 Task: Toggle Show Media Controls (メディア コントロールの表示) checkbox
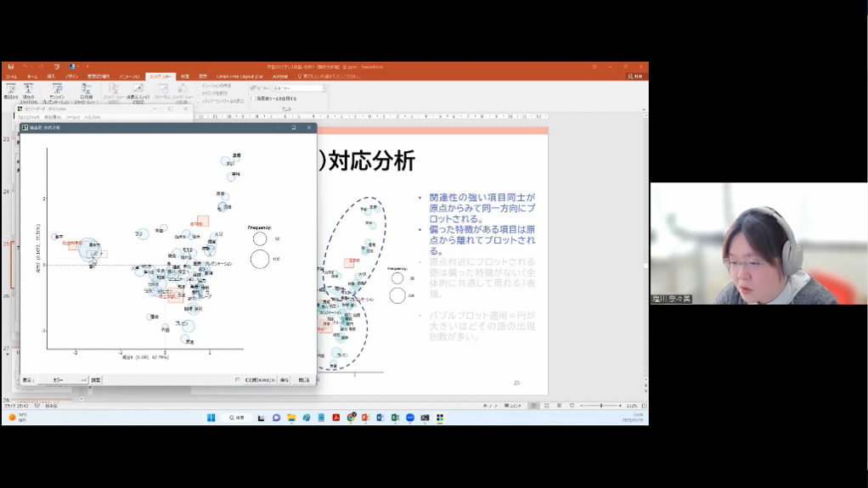198,101
